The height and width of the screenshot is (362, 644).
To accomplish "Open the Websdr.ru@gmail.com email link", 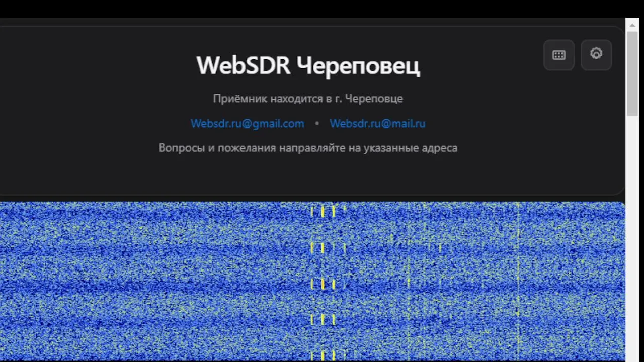I will coord(247,123).
